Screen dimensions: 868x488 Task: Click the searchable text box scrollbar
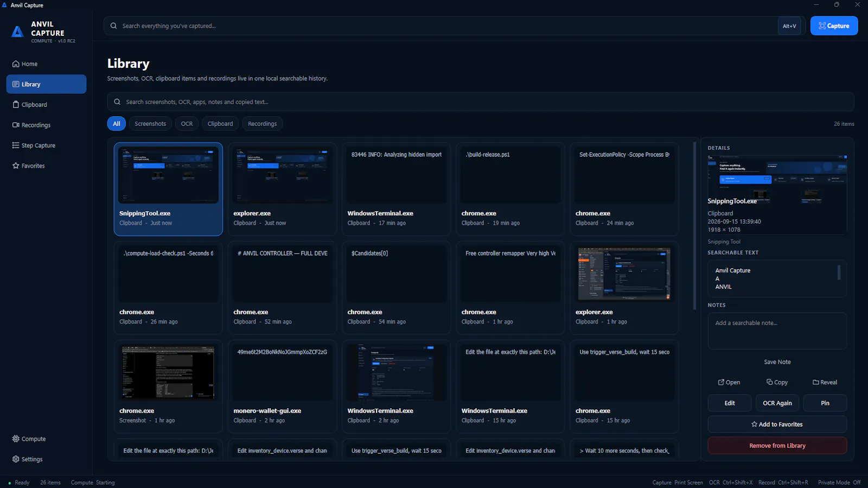tap(839, 272)
